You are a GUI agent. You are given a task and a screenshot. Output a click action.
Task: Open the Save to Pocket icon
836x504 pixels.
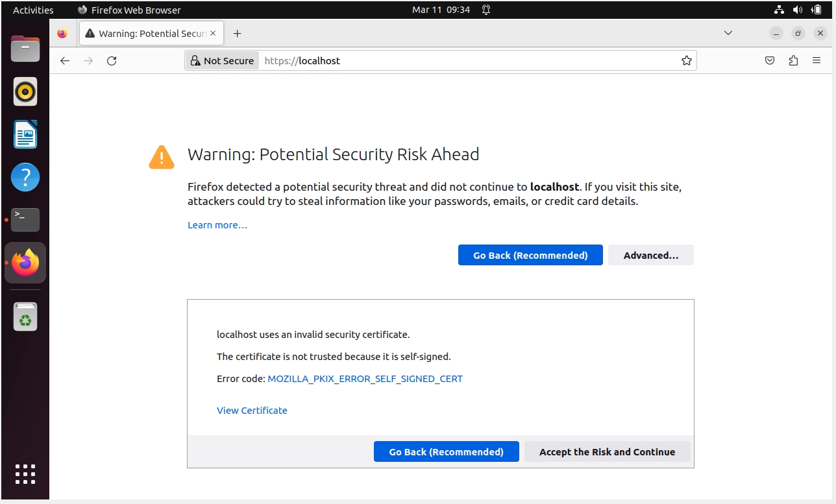click(x=770, y=61)
